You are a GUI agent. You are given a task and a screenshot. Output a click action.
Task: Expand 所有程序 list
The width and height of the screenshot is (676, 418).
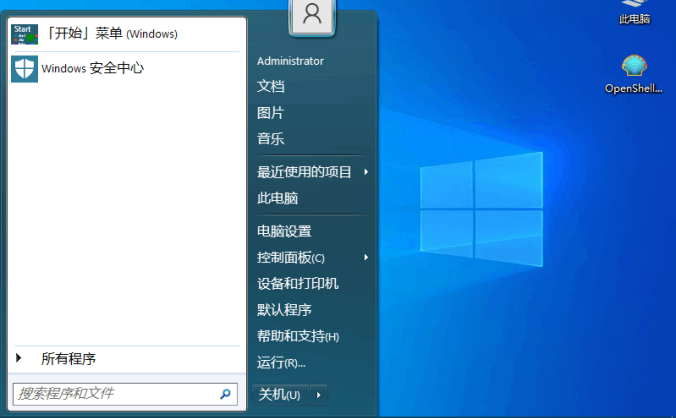(19, 358)
